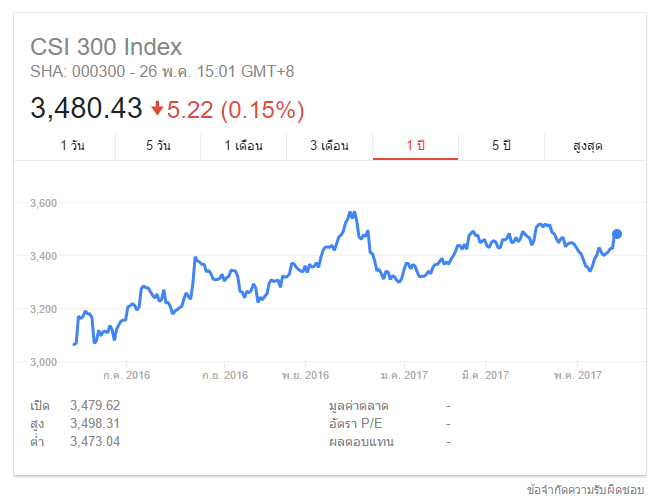The height and width of the screenshot is (503, 666).
Task: Click the เปิด opening price value 3,479.62
Action: (95, 405)
